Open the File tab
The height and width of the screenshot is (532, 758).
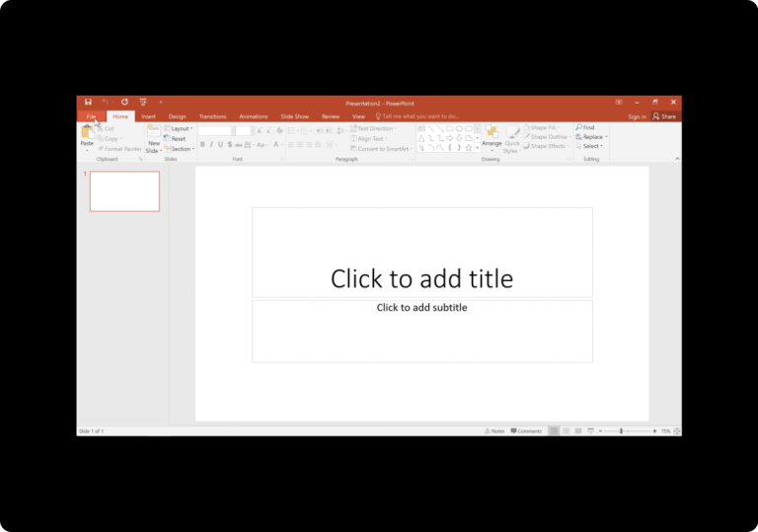point(91,116)
